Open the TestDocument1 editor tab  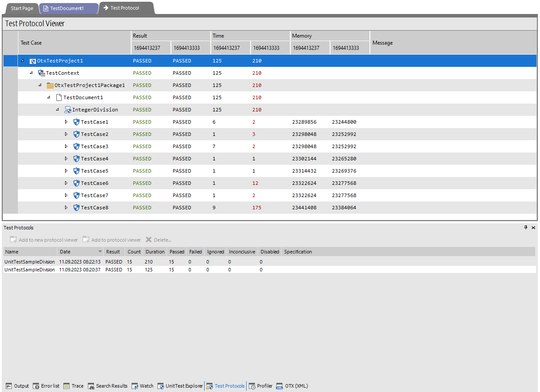click(68, 8)
